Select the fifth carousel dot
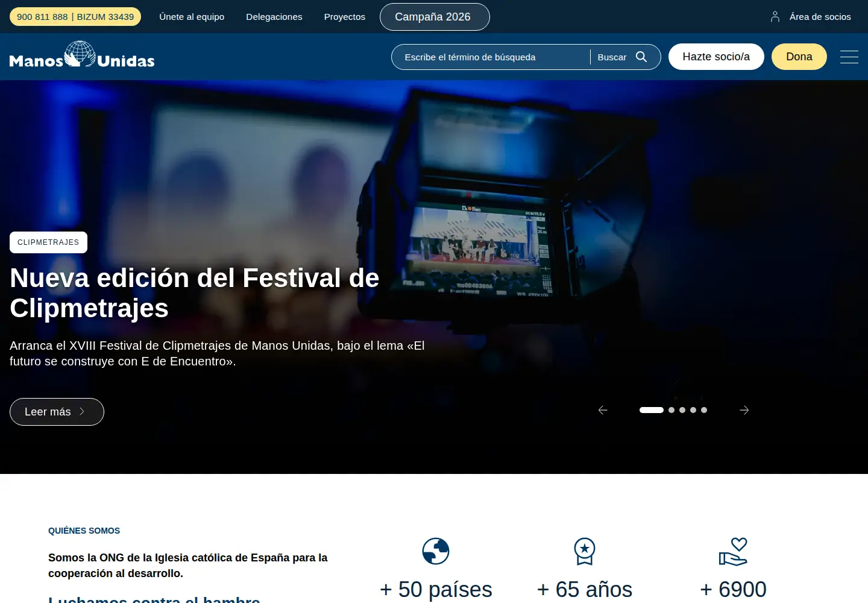The width and height of the screenshot is (868, 603). click(704, 410)
